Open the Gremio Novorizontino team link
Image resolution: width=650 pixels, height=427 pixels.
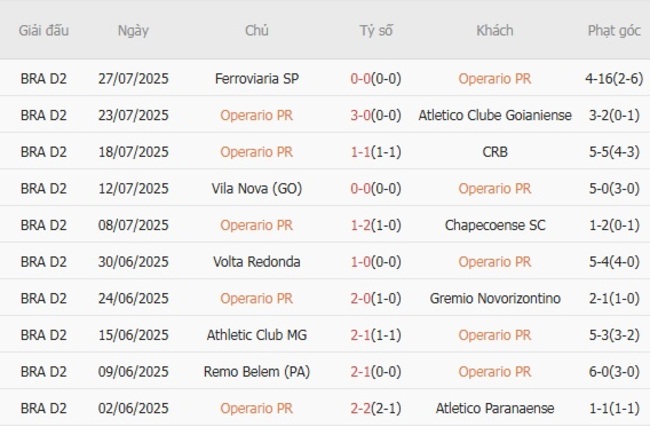click(495, 298)
